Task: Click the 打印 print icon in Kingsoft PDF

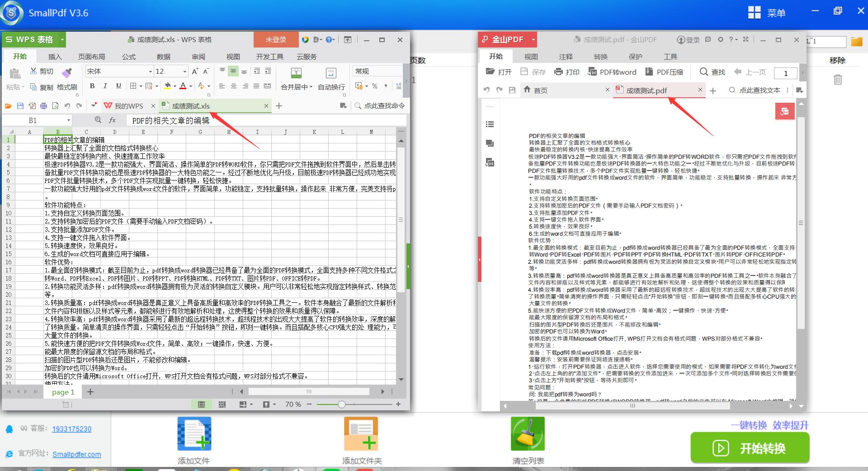Action: tap(558, 71)
